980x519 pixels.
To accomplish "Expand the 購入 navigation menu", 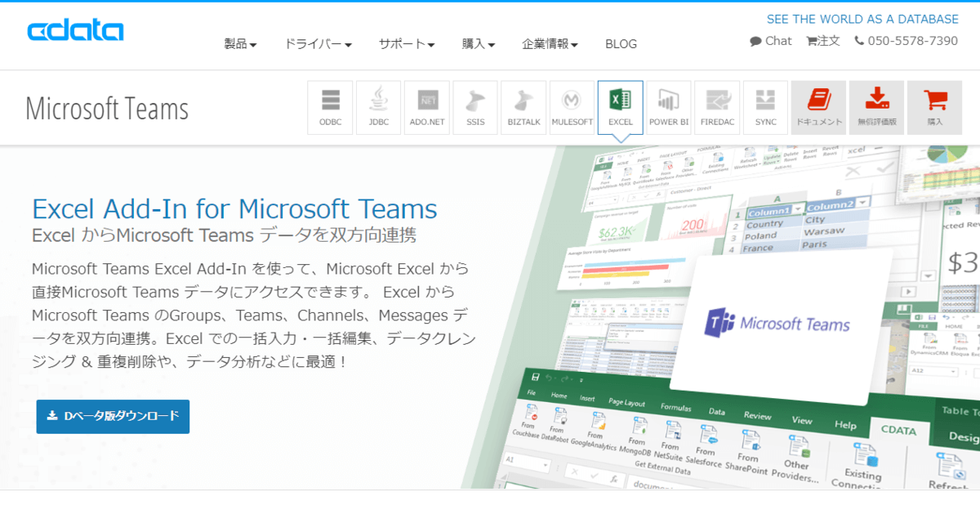I will (x=479, y=44).
